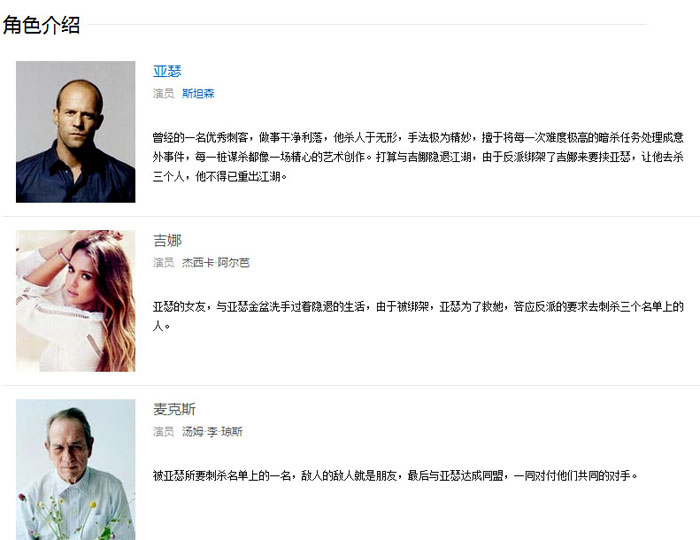The width and height of the screenshot is (700, 540).
Task: Open the 麦克斯 character portrait photo
Action: pyautogui.click(x=75, y=469)
